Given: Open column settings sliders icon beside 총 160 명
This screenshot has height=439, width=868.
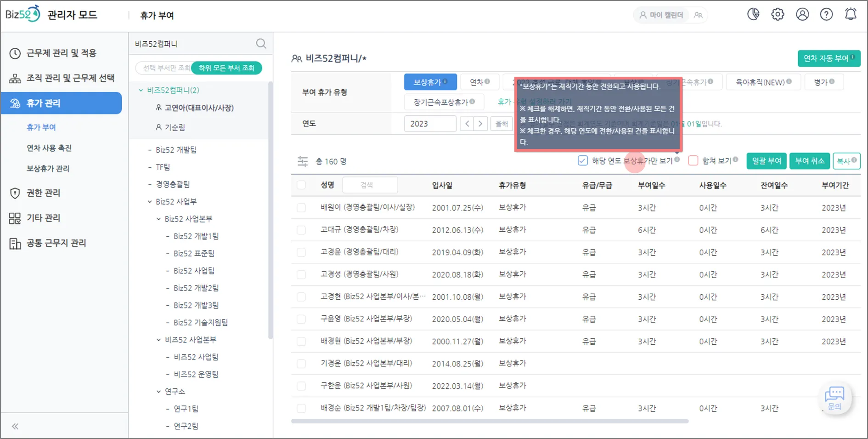Looking at the screenshot, I should point(303,161).
